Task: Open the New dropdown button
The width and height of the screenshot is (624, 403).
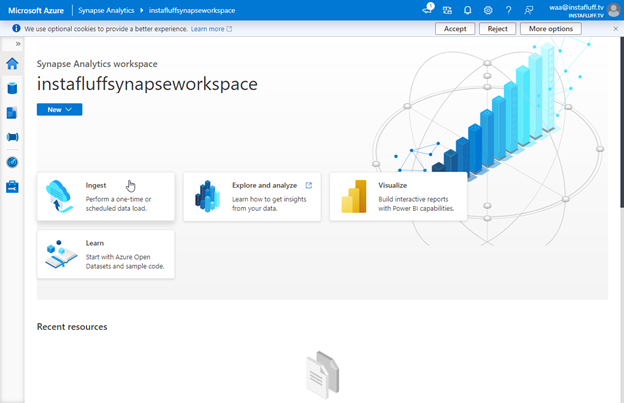Action: coord(59,109)
